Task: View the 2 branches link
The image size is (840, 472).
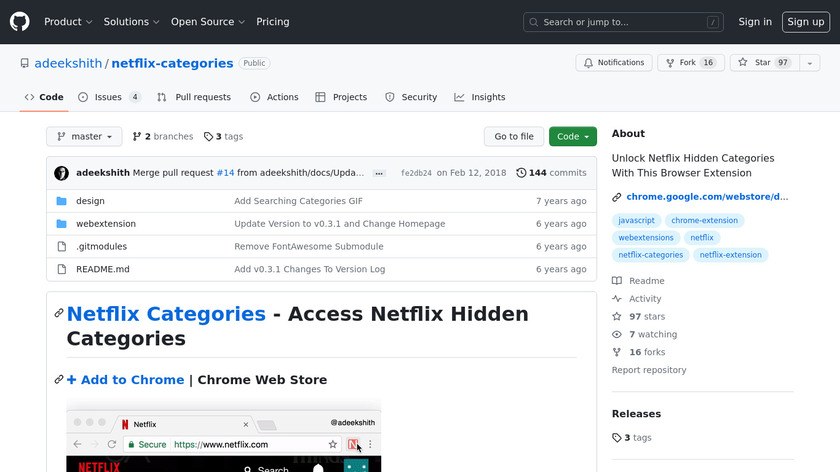Action: 163,137
